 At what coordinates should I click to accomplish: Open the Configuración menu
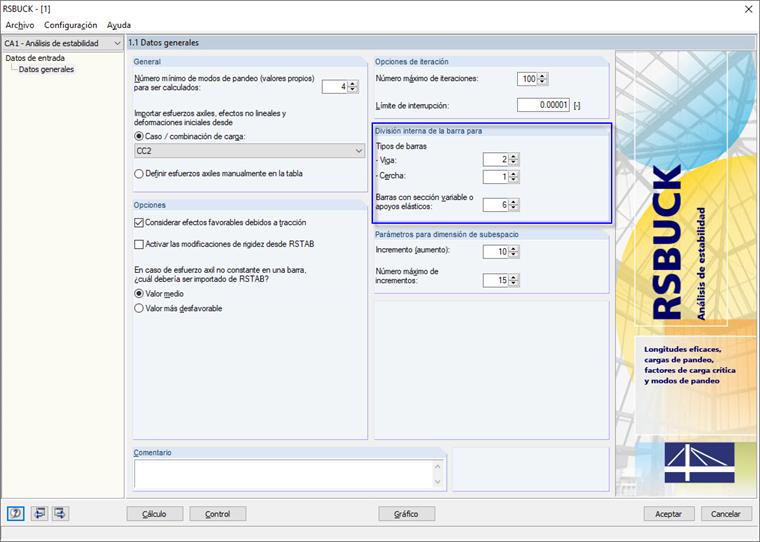click(x=70, y=25)
